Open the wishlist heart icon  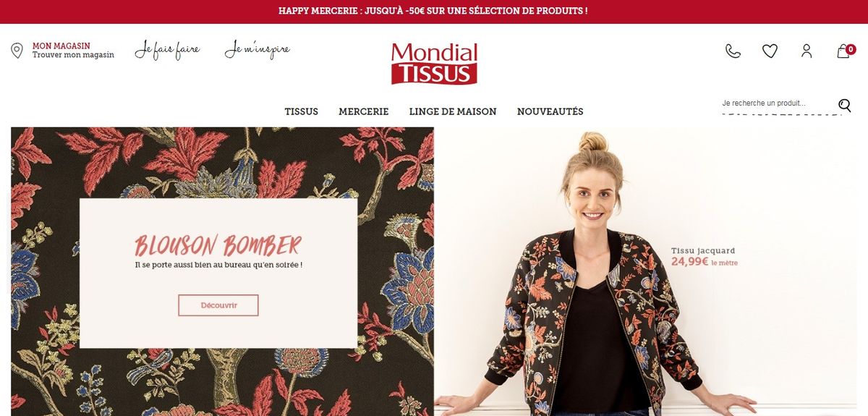pyautogui.click(x=770, y=51)
